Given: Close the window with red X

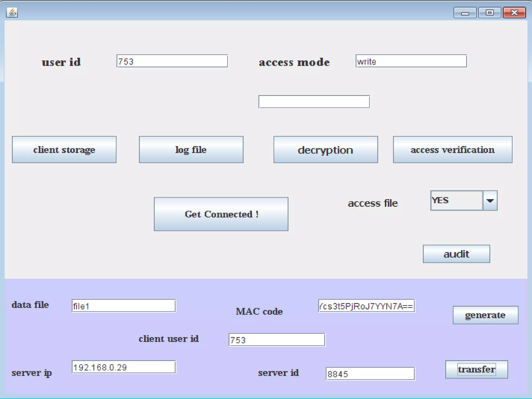Looking at the screenshot, I should (x=514, y=13).
